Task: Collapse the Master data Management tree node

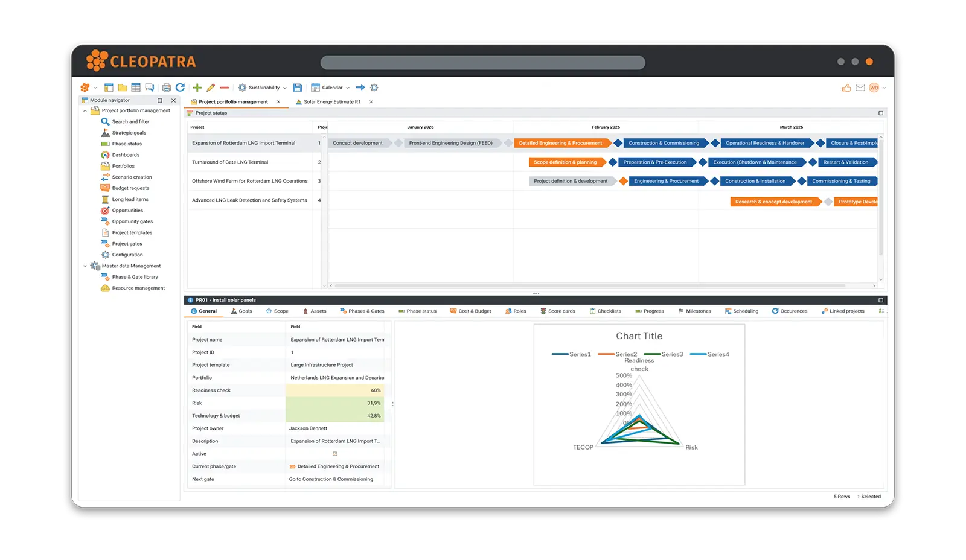Action: (85, 266)
